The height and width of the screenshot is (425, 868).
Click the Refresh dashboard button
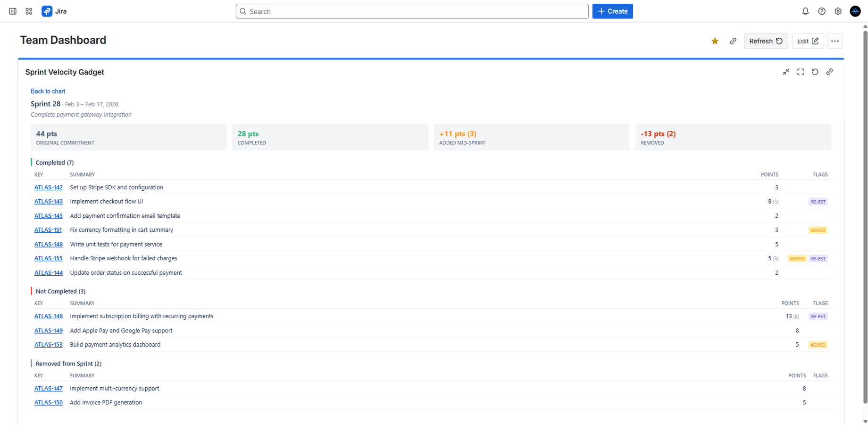tap(765, 41)
